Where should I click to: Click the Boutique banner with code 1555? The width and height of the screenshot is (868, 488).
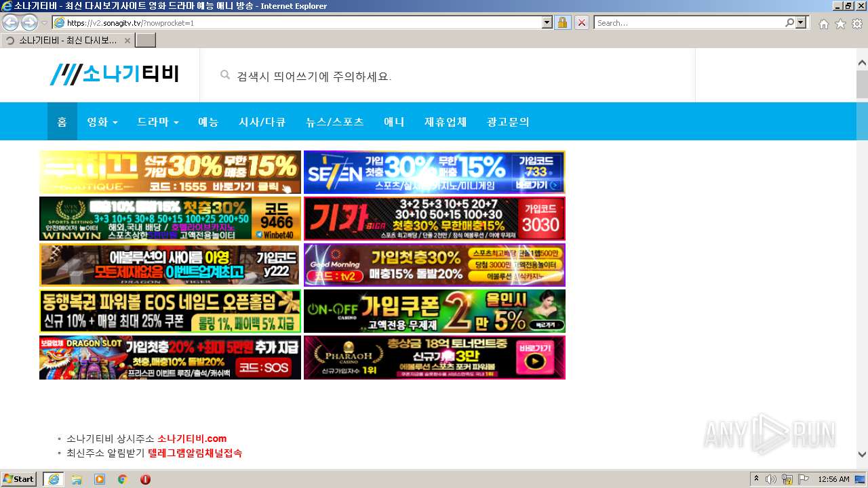click(170, 172)
